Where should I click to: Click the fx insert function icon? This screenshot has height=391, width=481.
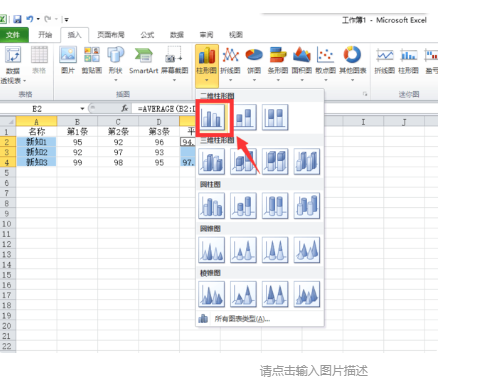click(x=125, y=108)
